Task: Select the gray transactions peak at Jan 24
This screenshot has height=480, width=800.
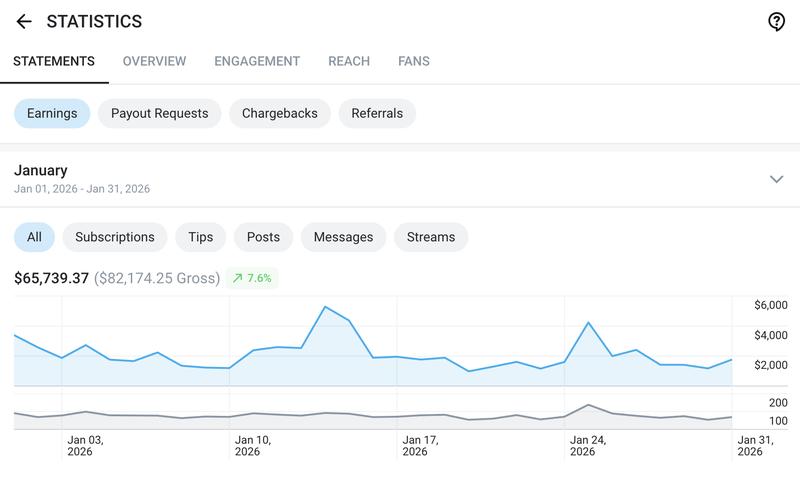Action: click(588, 405)
